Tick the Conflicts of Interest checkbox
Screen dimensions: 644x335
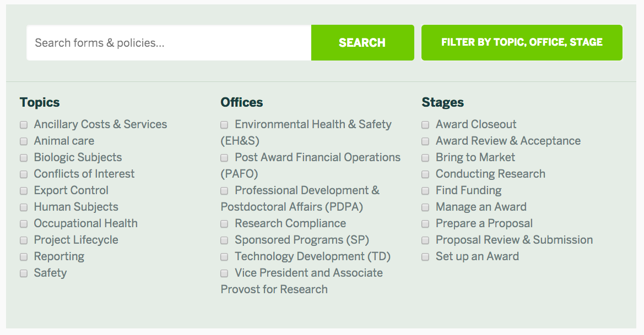pyautogui.click(x=24, y=174)
